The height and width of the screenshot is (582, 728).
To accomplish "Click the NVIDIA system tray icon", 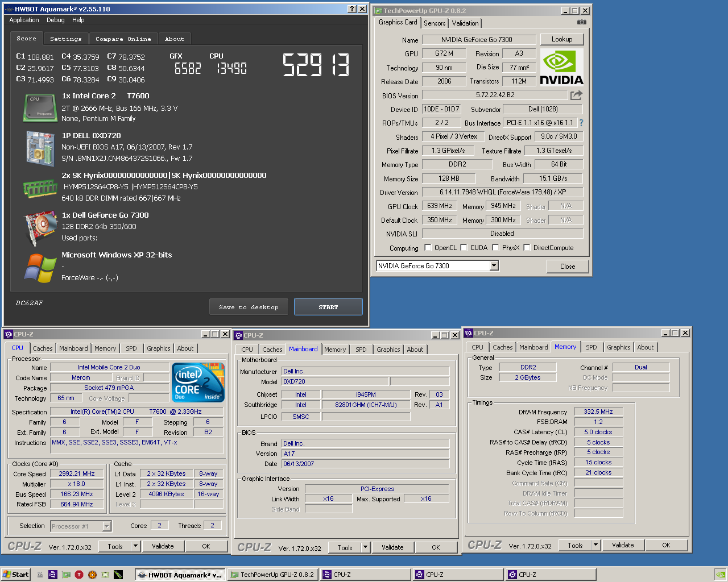I will tap(720, 575).
